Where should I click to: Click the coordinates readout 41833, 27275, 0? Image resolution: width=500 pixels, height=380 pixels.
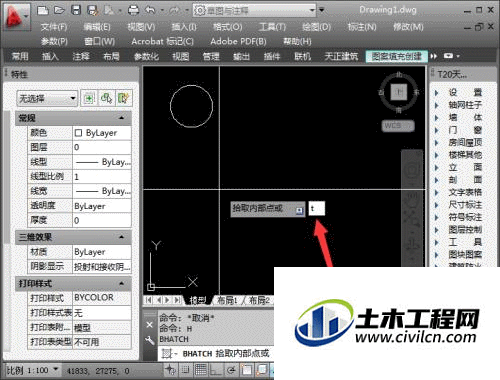pyautogui.click(x=98, y=371)
